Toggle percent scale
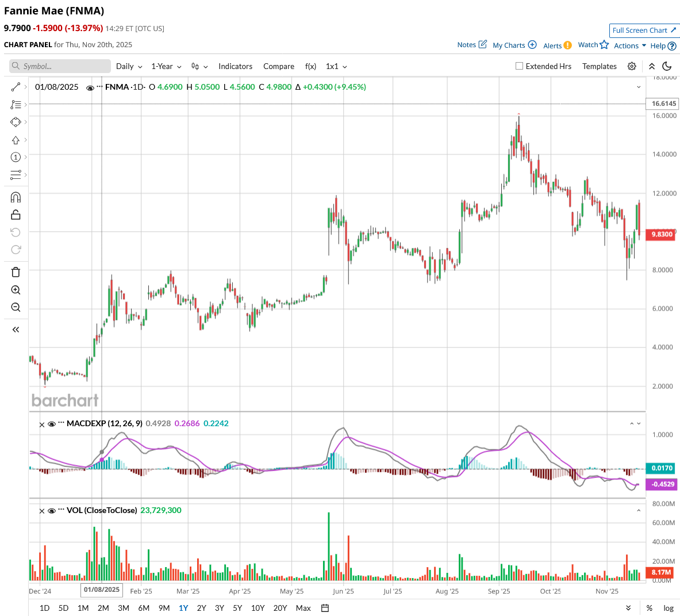The image size is (680, 616). 649,608
